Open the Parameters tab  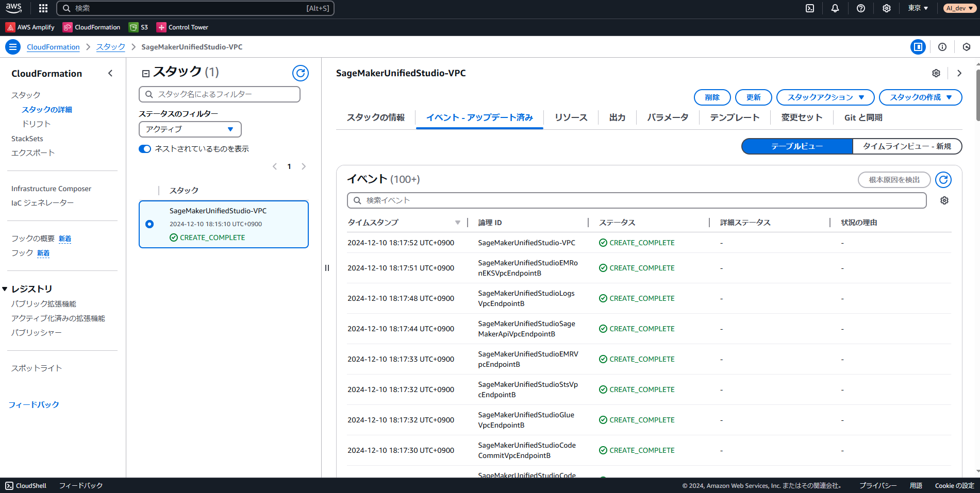(x=668, y=117)
